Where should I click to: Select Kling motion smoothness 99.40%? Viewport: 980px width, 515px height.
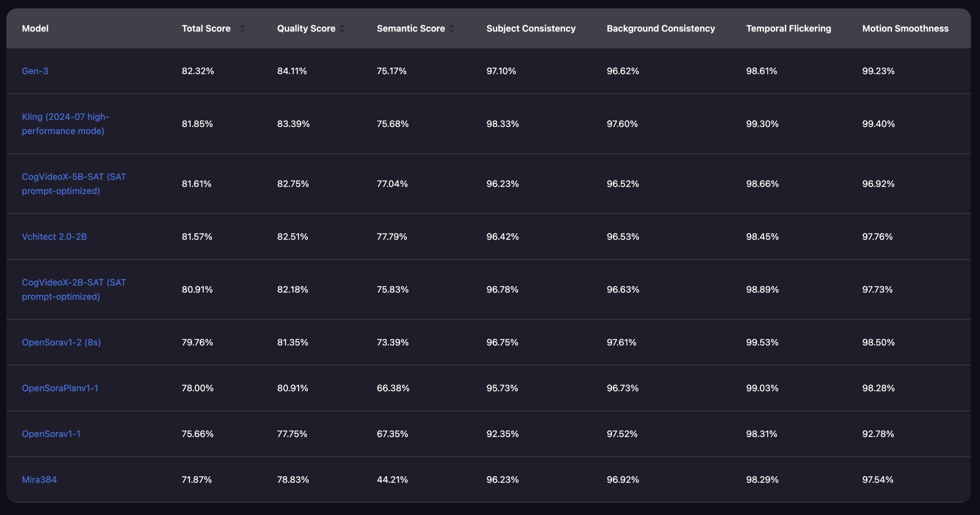(879, 124)
